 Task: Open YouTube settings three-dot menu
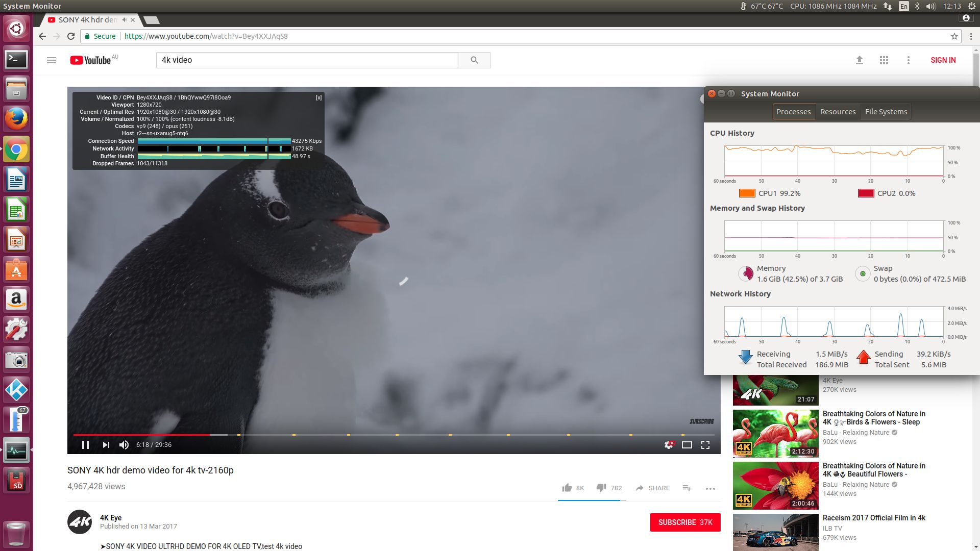pyautogui.click(x=908, y=60)
